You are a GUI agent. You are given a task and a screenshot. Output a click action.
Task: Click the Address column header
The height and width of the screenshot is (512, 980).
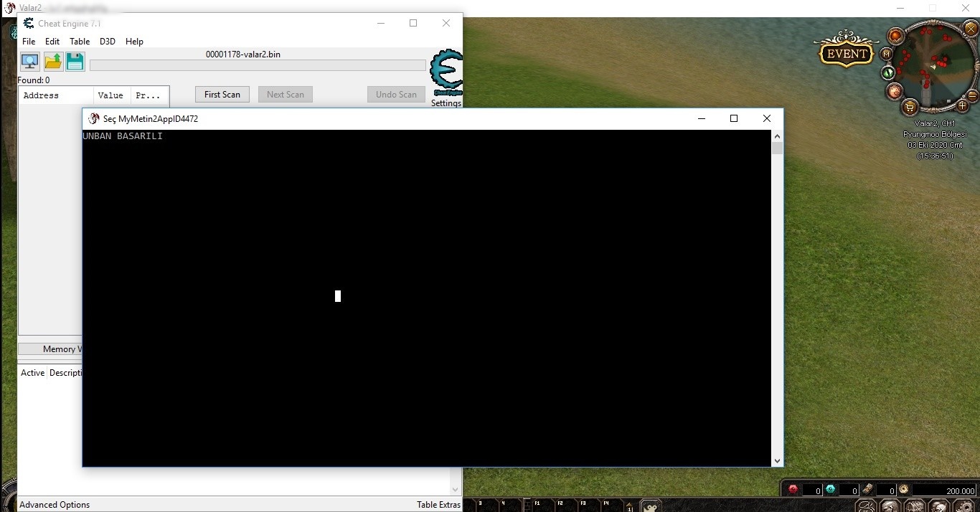(56, 95)
